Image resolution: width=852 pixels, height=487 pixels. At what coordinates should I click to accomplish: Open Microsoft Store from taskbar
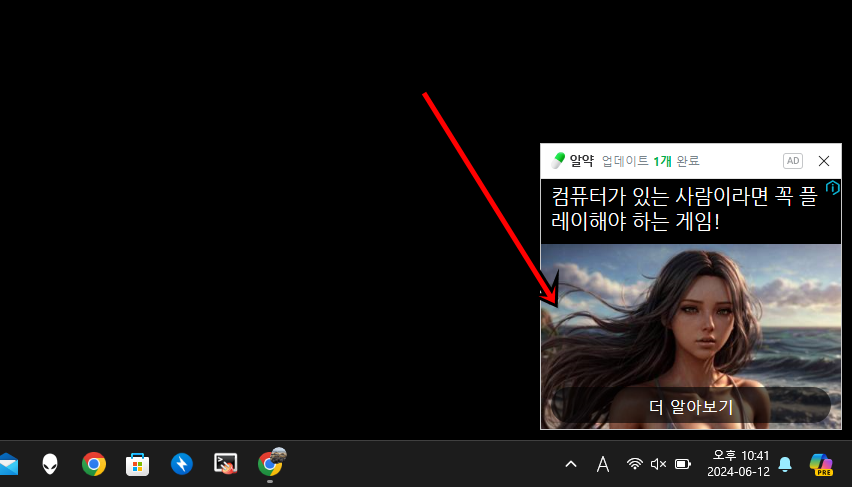coord(137,465)
